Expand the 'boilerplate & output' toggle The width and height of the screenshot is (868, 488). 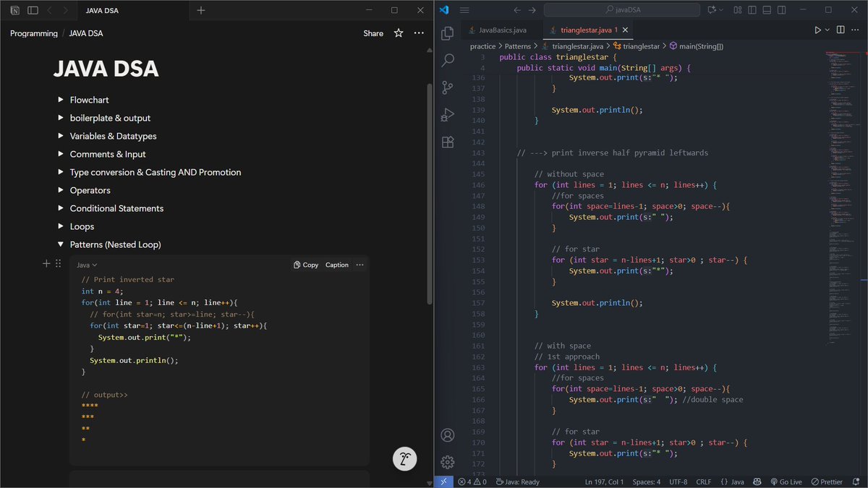coord(61,118)
